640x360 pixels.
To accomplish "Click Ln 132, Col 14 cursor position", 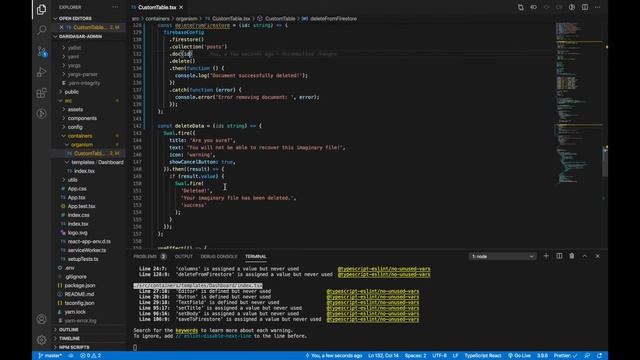I will [x=383, y=356].
